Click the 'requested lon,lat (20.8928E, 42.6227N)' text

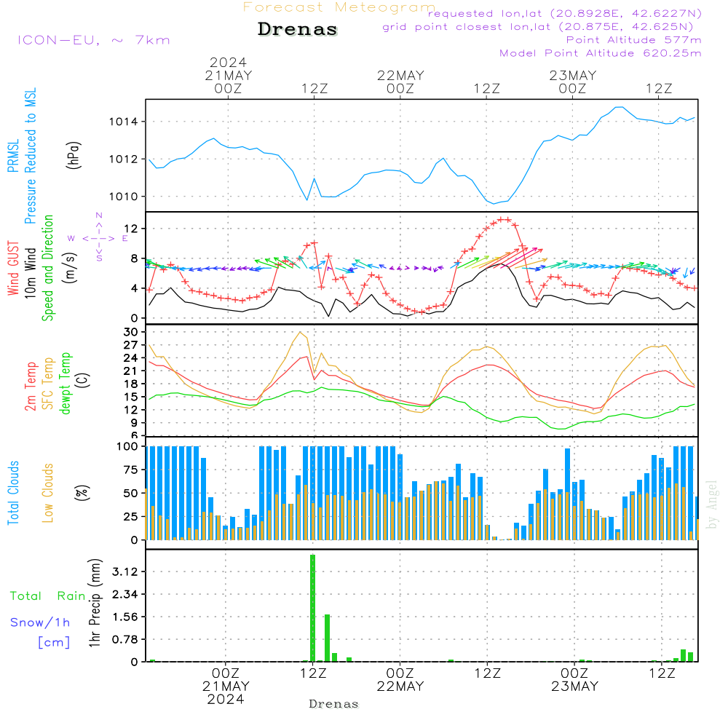tap(565, 13)
